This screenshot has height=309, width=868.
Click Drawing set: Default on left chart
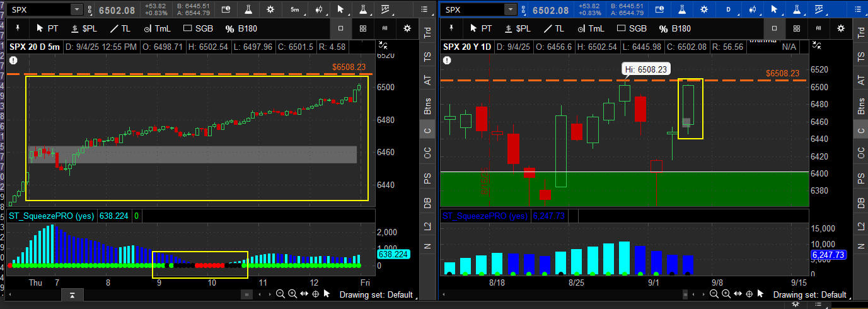[376, 294]
